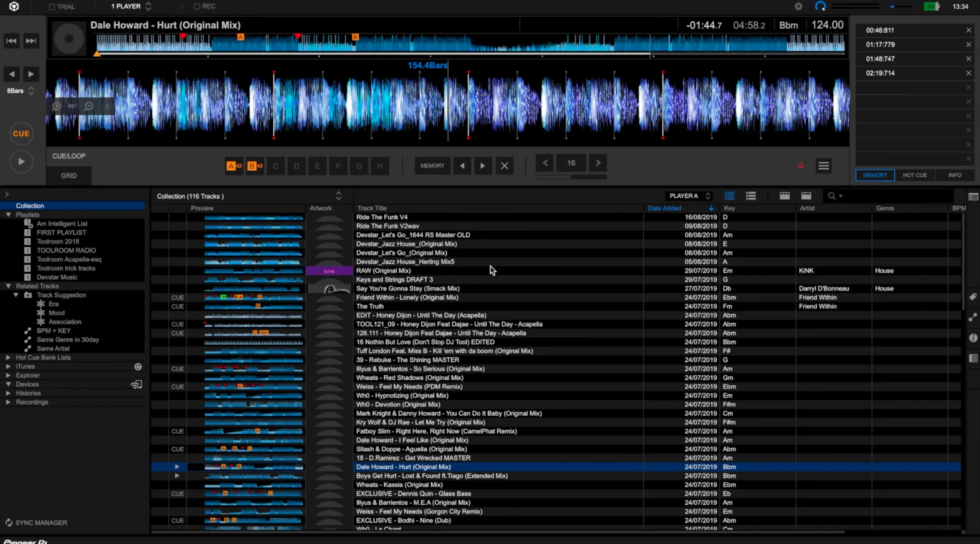Select empty hot cue slot C
This screenshot has height=544, width=980.
(x=276, y=166)
